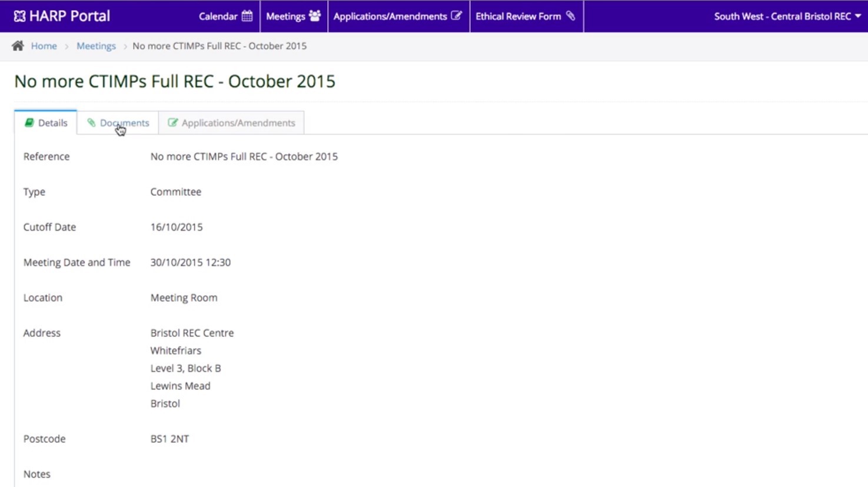The image size is (868, 487).
Task: Switch to the Applications/Amendments tab below title
Action: click(x=231, y=122)
